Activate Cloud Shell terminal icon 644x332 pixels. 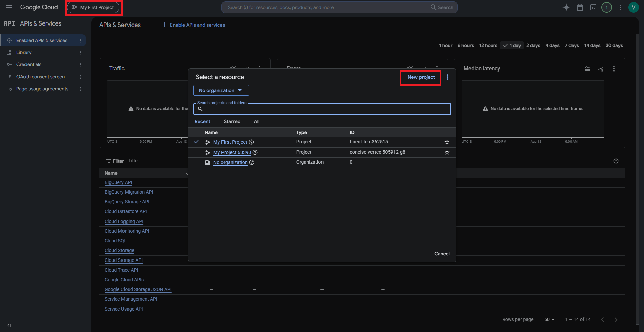[x=593, y=7]
